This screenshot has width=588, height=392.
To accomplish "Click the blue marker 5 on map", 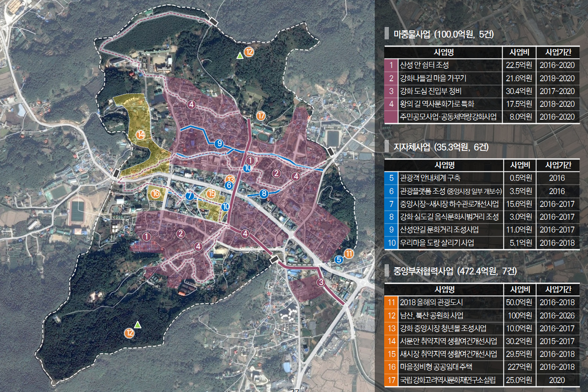I will pos(339,260).
